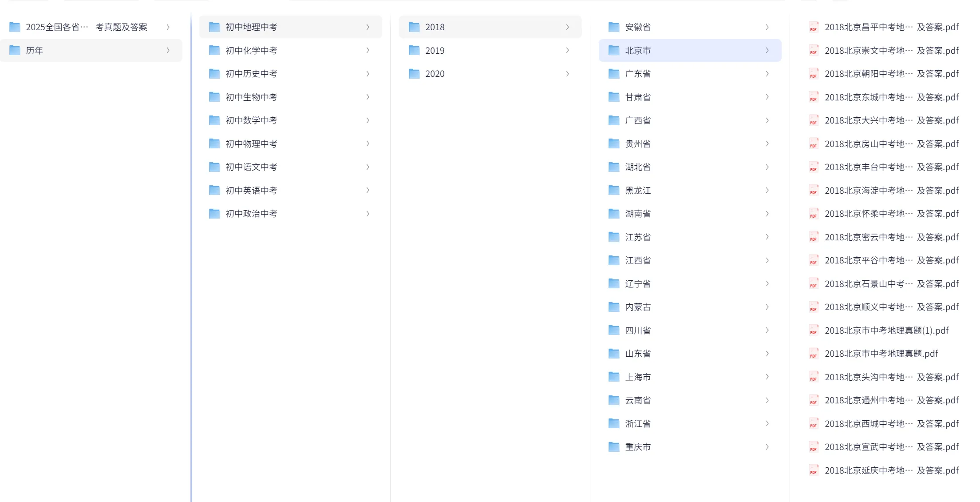Image resolution: width=980 pixels, height=502 pixels.
Task: Click folder icon beside 重庆市
Action: click(614, 447)
